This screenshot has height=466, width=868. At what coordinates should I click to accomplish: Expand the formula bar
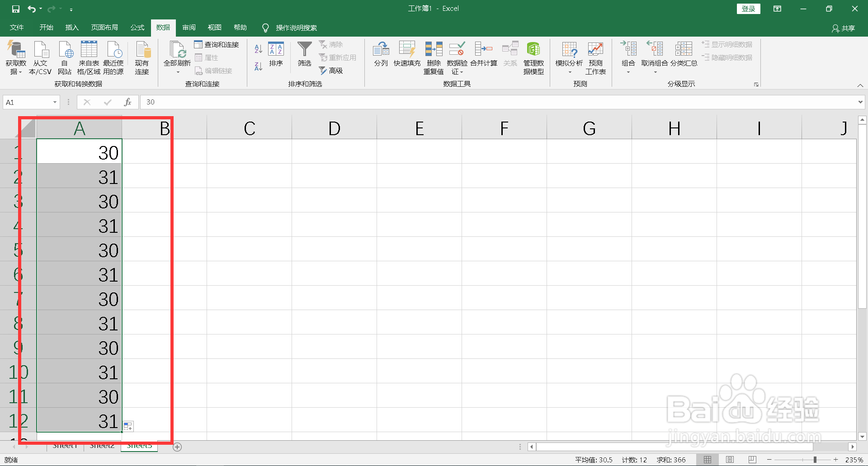[x=860, y=102]
